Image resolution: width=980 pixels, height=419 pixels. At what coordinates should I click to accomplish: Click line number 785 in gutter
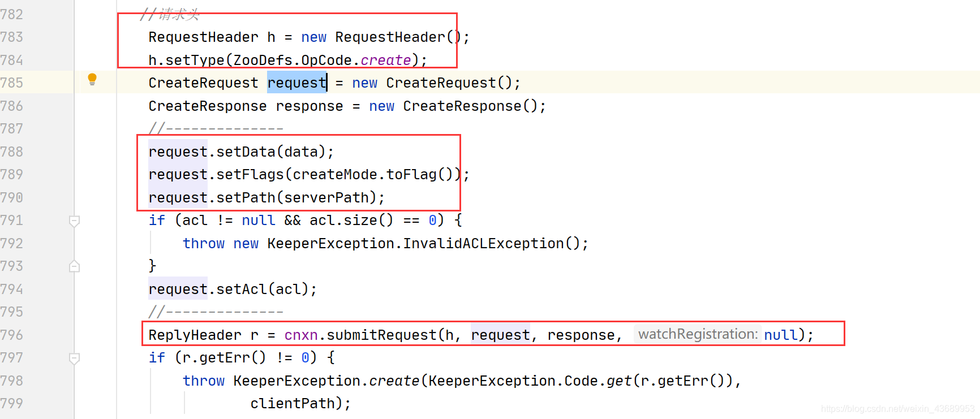click(12, 83)
